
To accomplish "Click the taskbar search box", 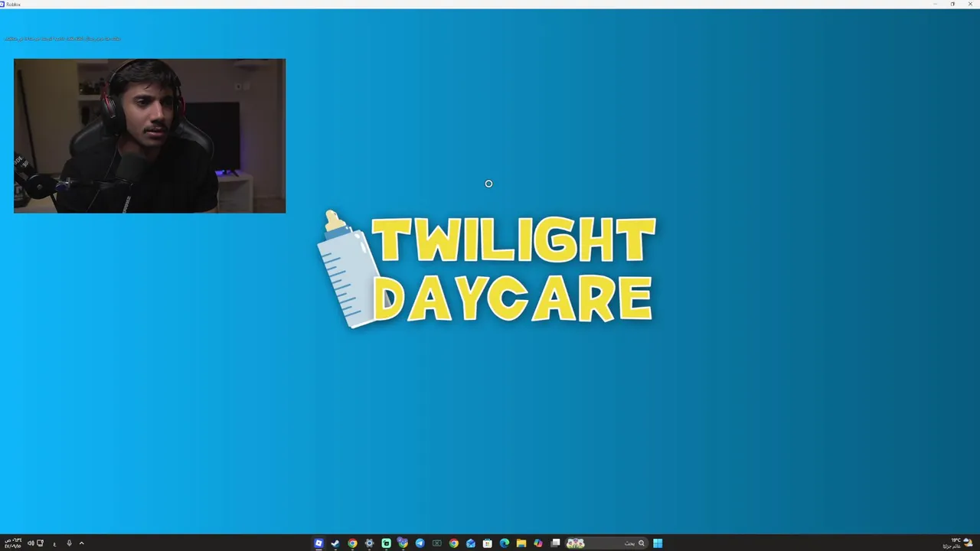I will (607, 543).
